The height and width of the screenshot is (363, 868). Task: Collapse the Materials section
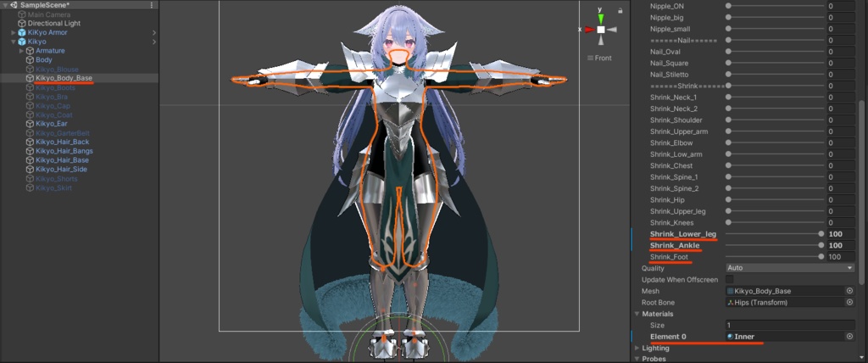coord(637,314)
